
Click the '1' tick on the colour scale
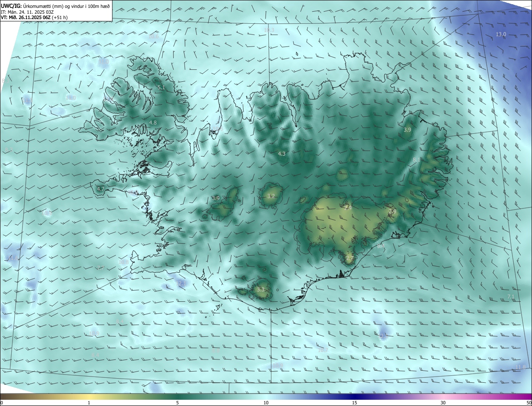point(89,403)
